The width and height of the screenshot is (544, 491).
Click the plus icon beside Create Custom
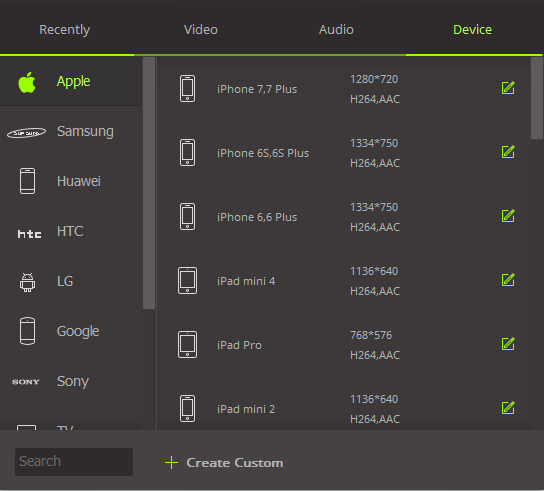171,463
